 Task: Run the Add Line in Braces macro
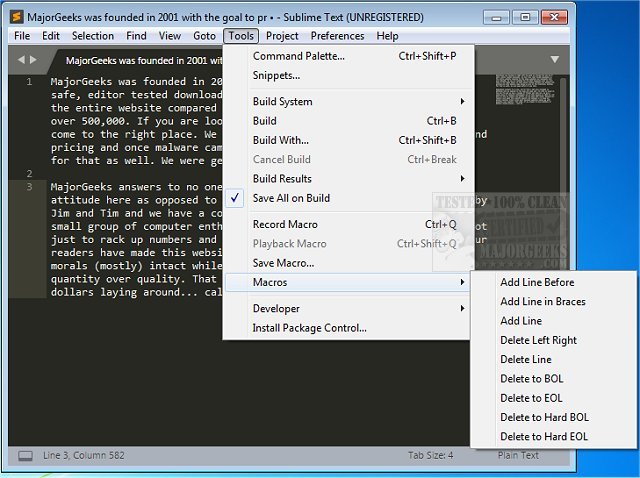(553, 301)
